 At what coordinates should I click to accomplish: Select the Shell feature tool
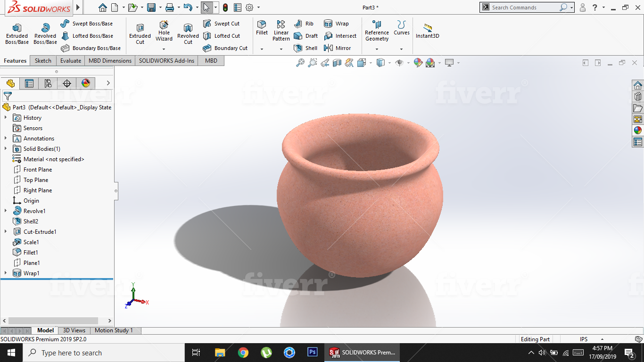tap(305, 48)
